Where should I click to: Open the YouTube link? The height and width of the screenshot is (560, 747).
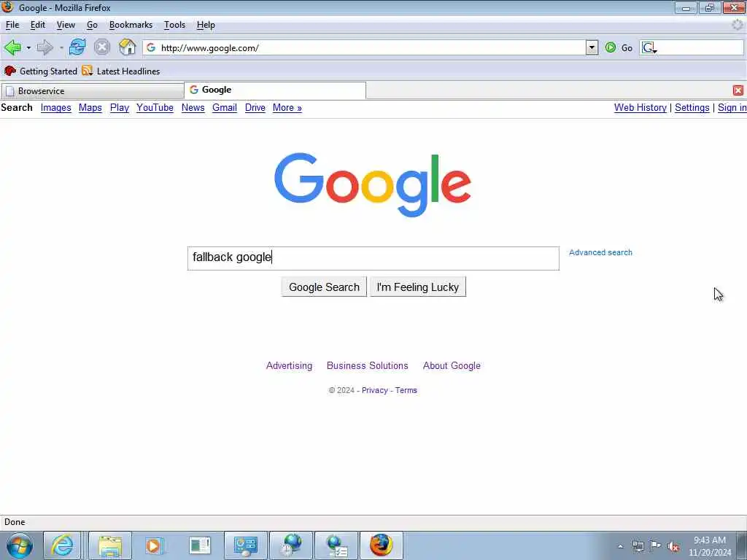[155, 108]
